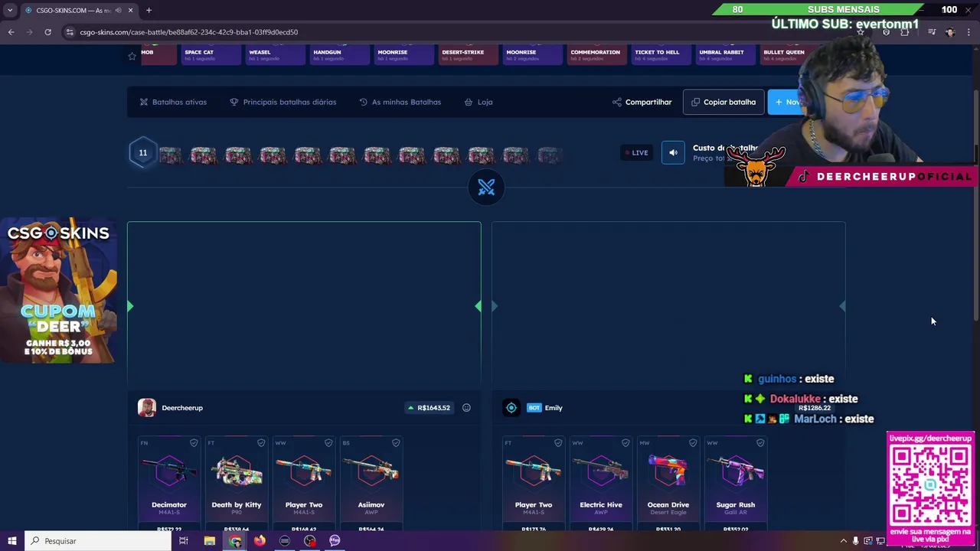Click the Copiar batalha button
Image resolution: width=980 pixels, height=551 pixels.
coord(724,102)
